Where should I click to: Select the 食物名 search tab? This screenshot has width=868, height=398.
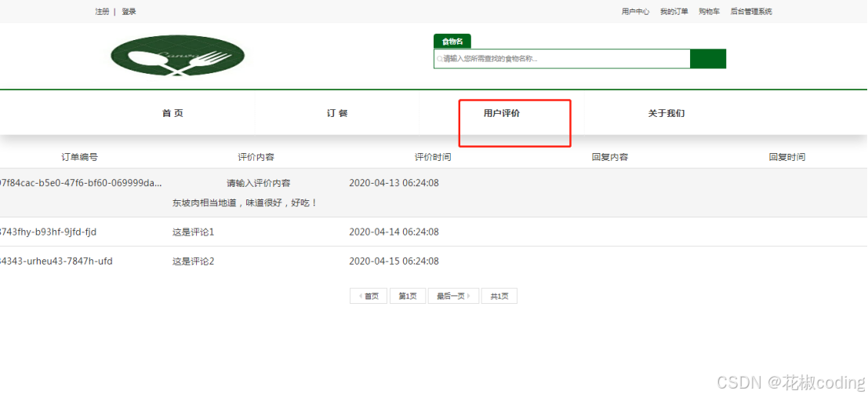pos(452,42)
